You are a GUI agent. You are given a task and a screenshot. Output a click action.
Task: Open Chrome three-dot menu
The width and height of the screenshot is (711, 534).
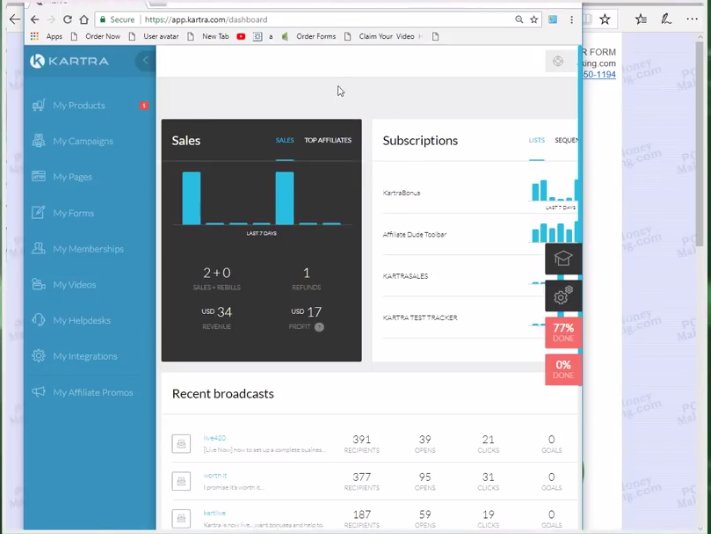coord(571,19)
